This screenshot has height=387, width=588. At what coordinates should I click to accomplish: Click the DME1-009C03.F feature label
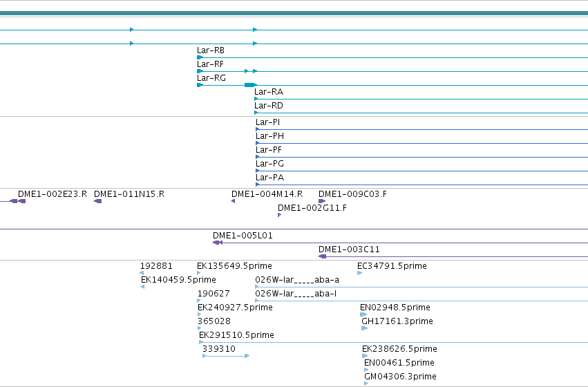pyautogui.click(x=352, y=194)
